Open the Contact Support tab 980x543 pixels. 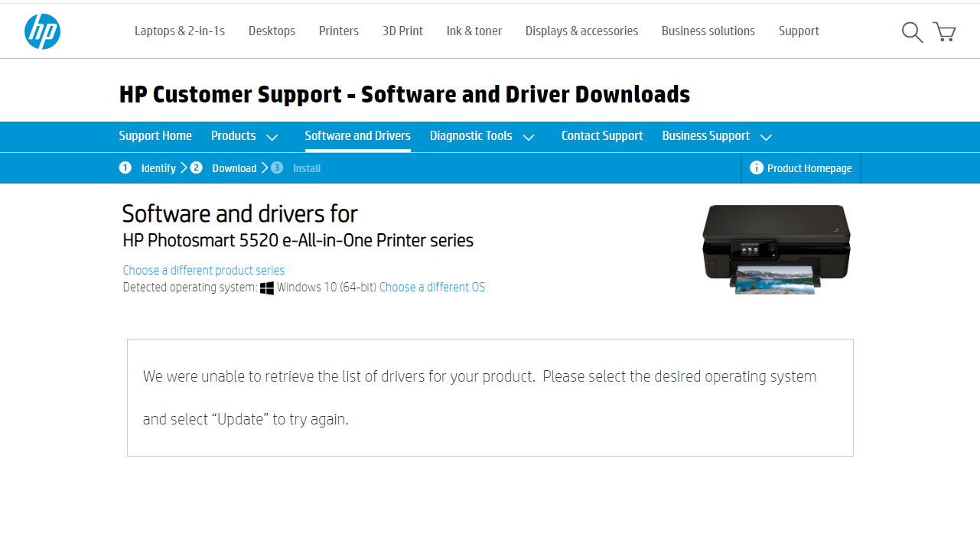tap(602, 135)
